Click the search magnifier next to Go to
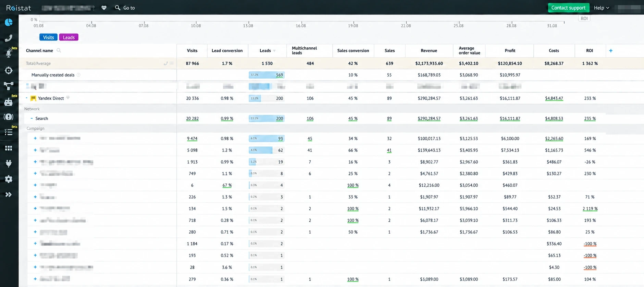 (117, 8)
